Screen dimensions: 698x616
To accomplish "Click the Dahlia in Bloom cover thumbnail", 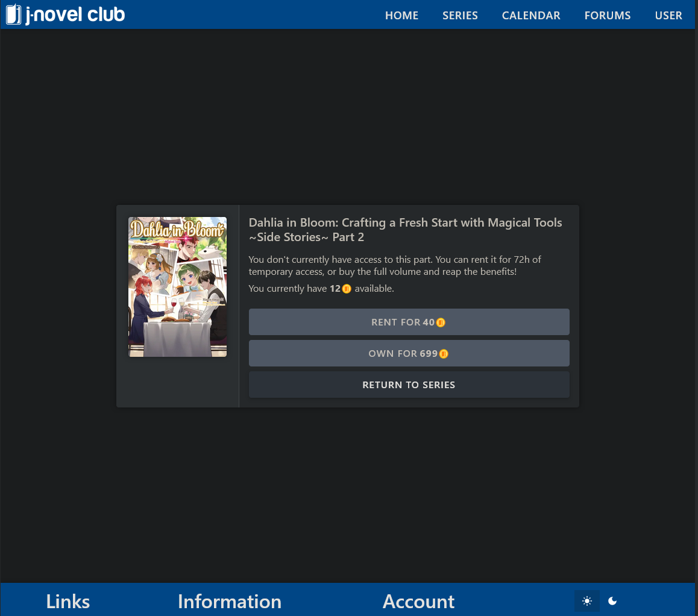I will (178, 287).
